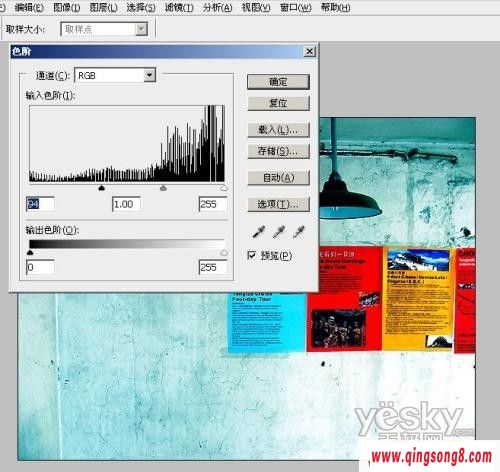The width and height of the screenshot is (500, 472).
Task: Click the input midtone gray triangle slider
Action: pyautogui.click(x=163, y=188)
